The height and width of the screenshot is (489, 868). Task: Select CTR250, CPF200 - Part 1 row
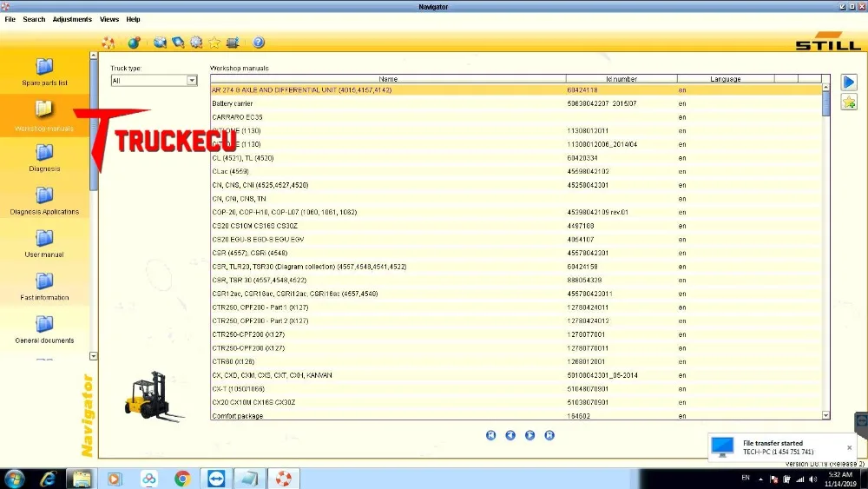pos(516,307)
